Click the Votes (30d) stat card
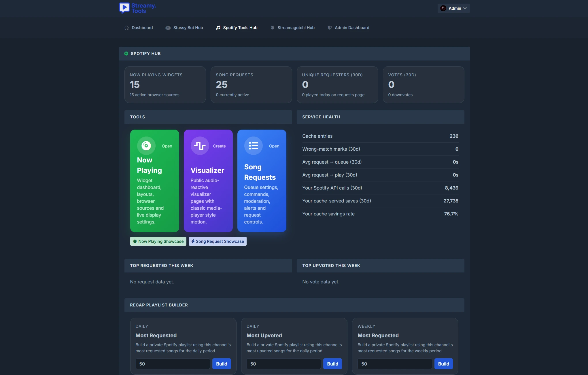588x375 pixels. [423, 85]
